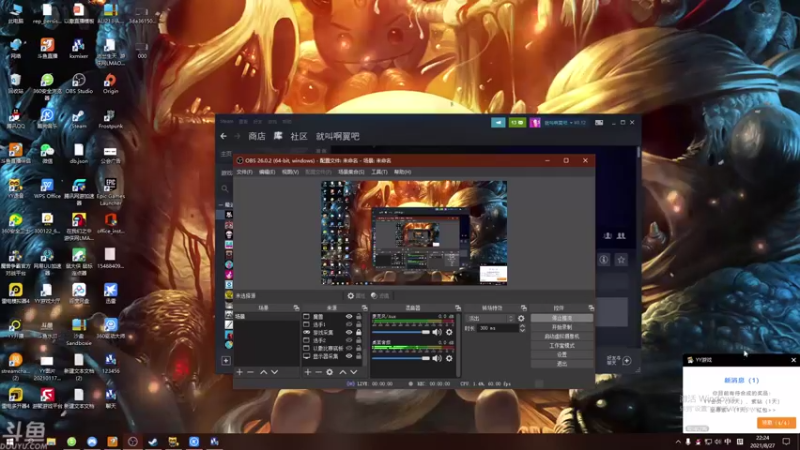Enable 工作室模式 studio mode
Image resolution: width=800 pixels, height=450 pixels.
562,345
